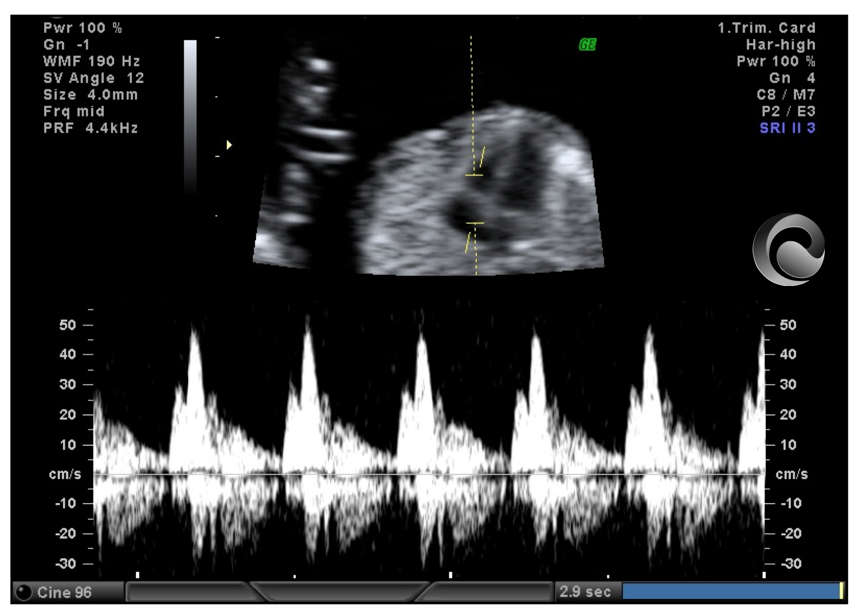Click the right velocity scale label 40
The image size is (858, 616).
[788, 354]
